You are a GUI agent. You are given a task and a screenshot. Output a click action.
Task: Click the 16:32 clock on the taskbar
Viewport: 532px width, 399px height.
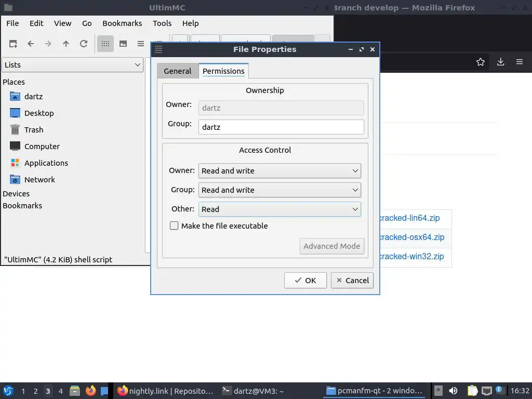[x=520, y=391]
